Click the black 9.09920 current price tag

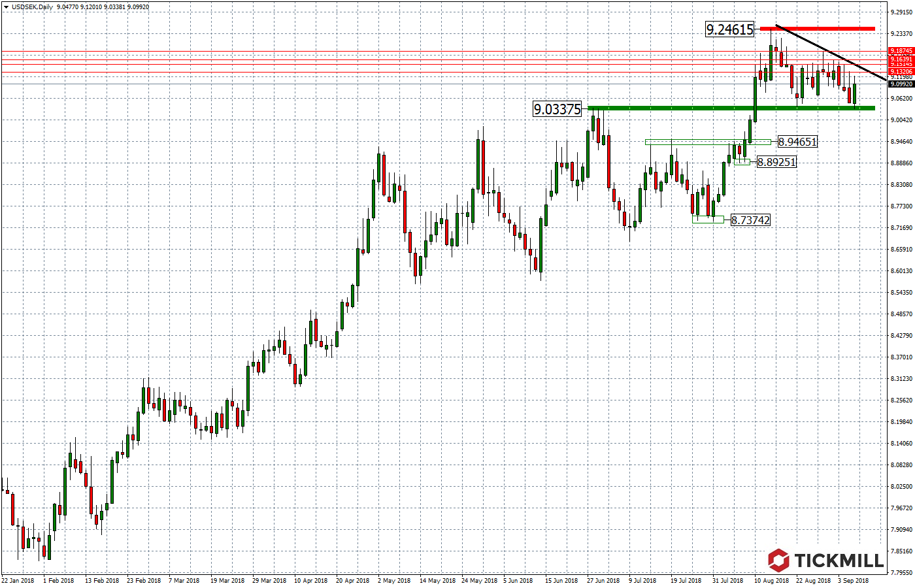tap(901, 84)
